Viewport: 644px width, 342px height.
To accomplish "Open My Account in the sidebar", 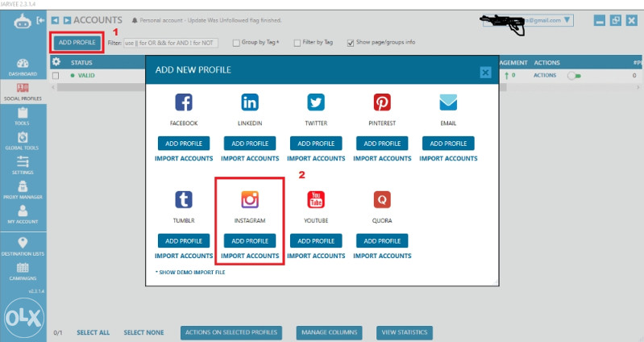I will 23,215.
